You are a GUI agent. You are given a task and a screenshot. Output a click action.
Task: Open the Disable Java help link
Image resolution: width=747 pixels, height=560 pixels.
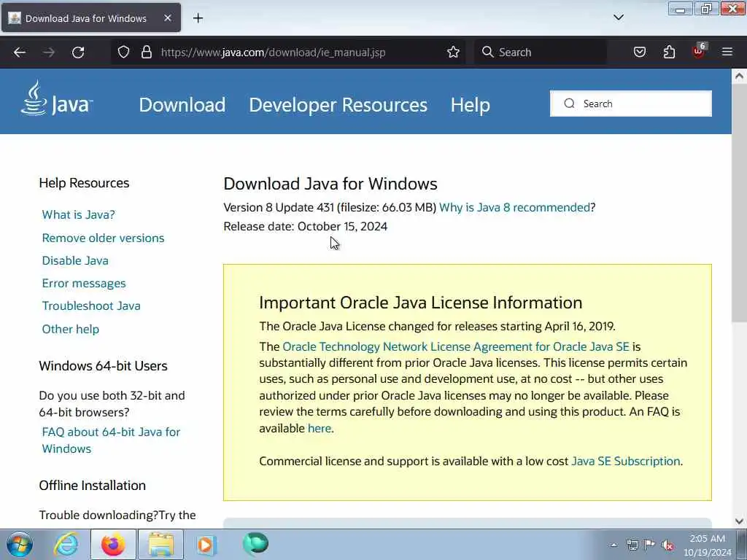coord(75,260)
